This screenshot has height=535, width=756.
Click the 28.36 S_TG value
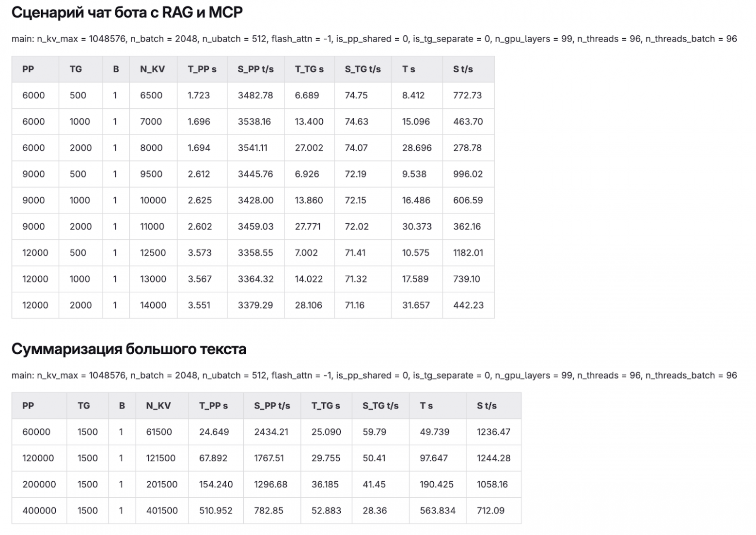(375, 510)
